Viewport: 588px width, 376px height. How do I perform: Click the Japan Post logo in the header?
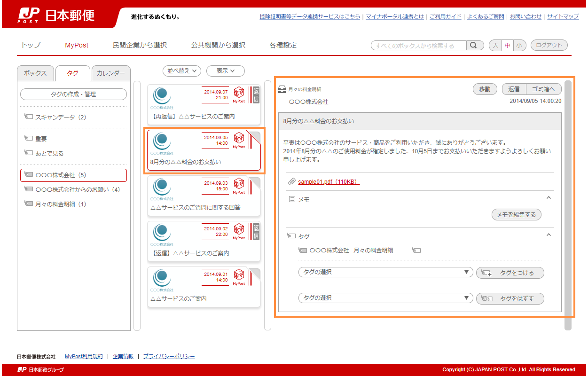(56, 15)
